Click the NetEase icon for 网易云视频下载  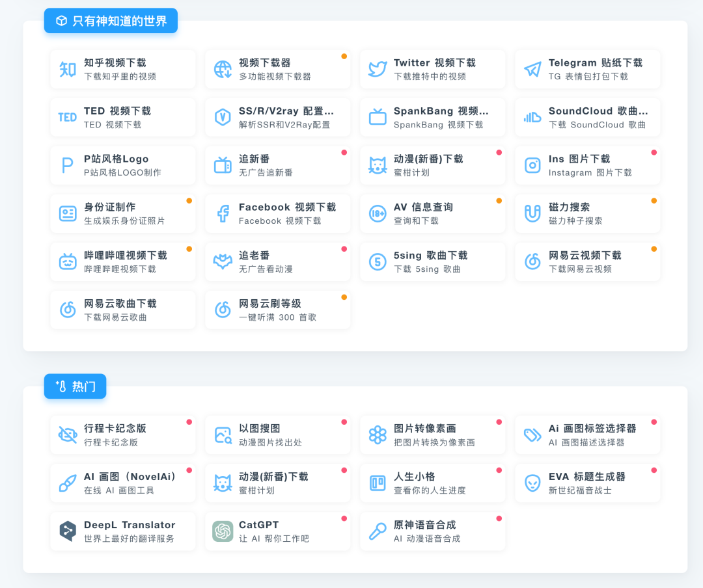(532, 261)
